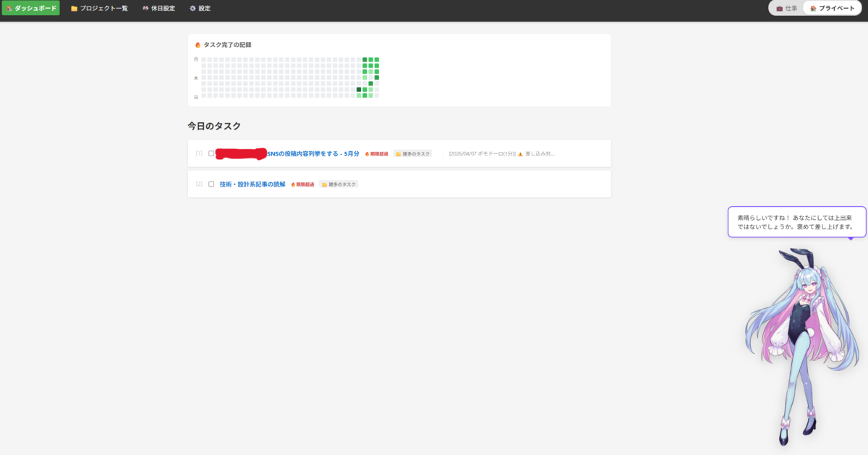Check off the SNSの投稿内容列挙 task
Image resolution: width=868 pixels, height=455 pixels.
click(211, 153)
